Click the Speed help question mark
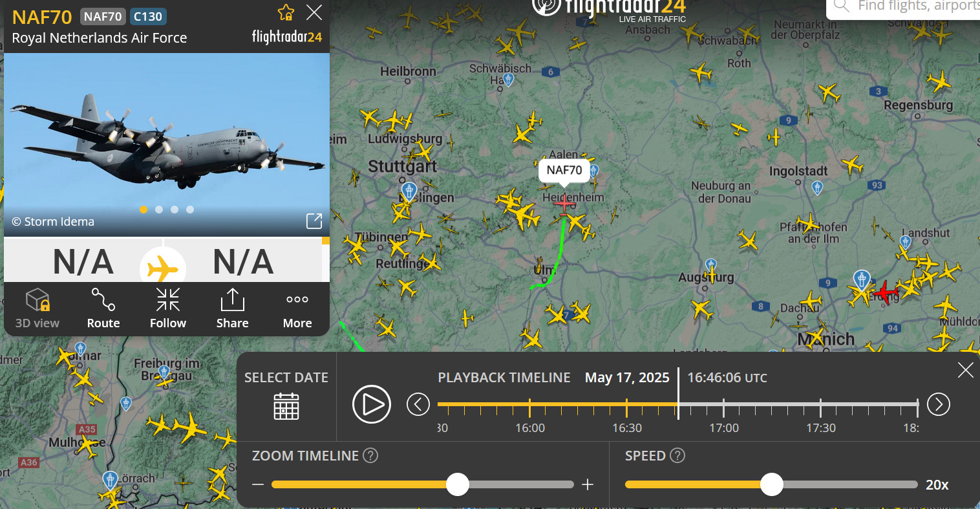Screen dimensions: 980x509 [677, 455]
